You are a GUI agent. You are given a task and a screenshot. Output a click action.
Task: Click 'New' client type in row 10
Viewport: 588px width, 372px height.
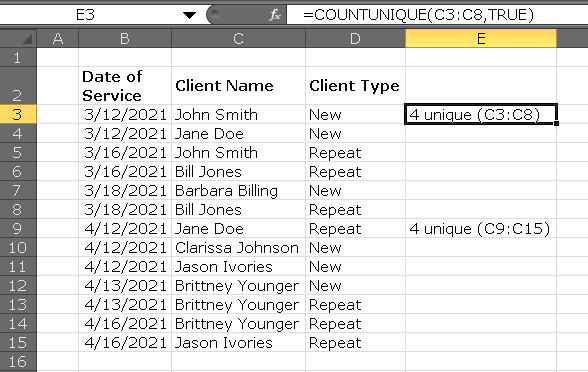356,248
